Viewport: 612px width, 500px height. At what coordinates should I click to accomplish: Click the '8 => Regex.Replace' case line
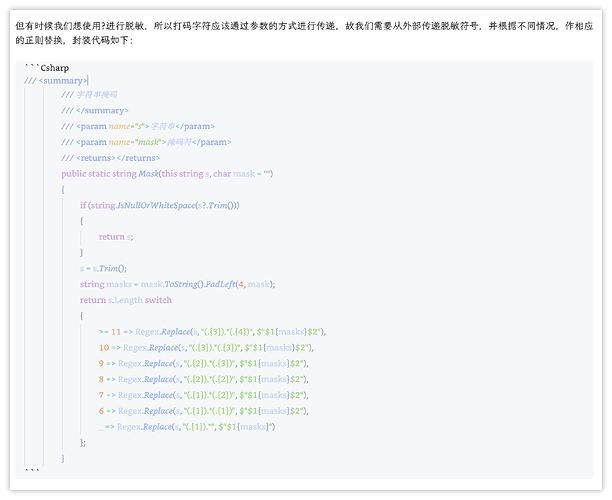coord(203,379)
